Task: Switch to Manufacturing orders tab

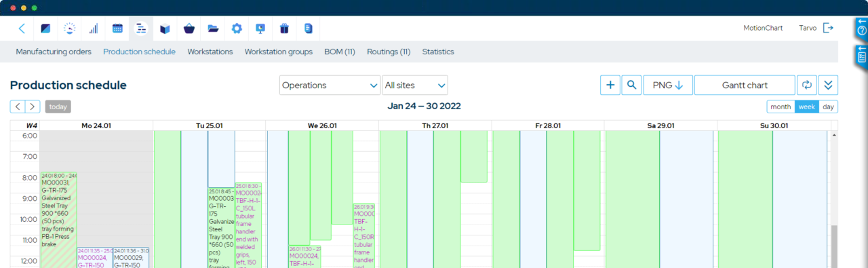Action: coord(54,52)
